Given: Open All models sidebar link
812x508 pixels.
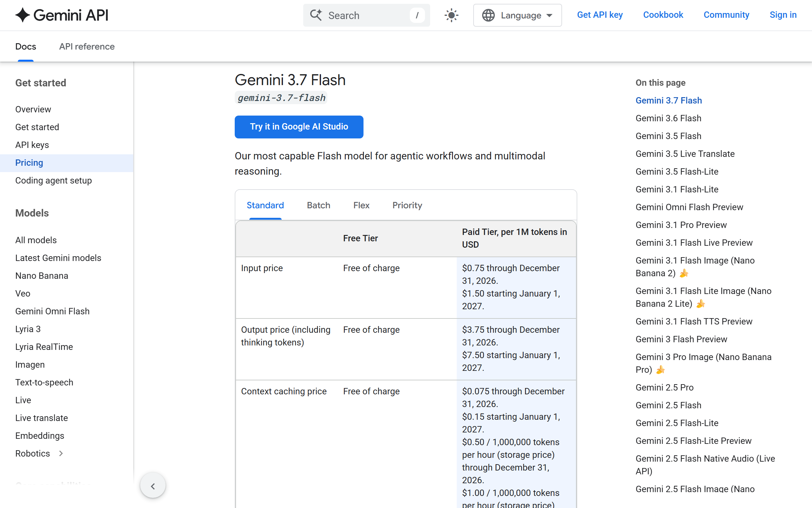Looking at the screenshot, I should 36,240.
